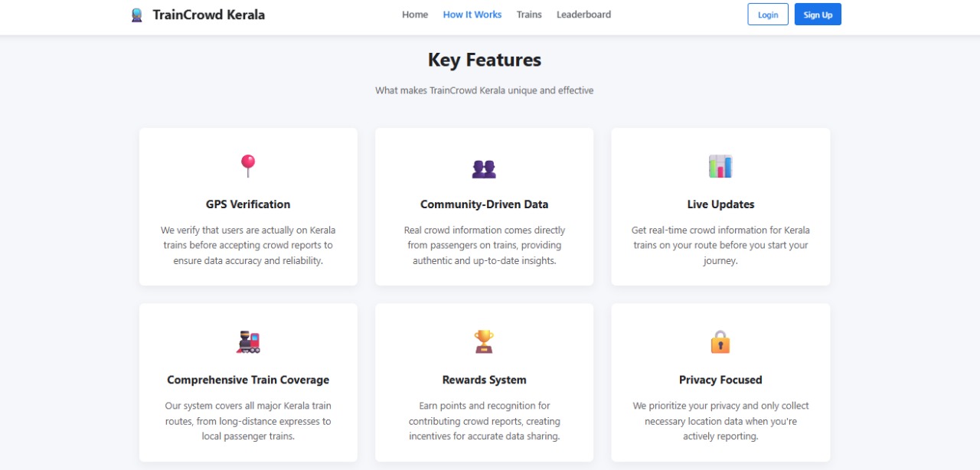Click the Privacy Focused card heading
The image size is (980, 470).
pos(720,380)
